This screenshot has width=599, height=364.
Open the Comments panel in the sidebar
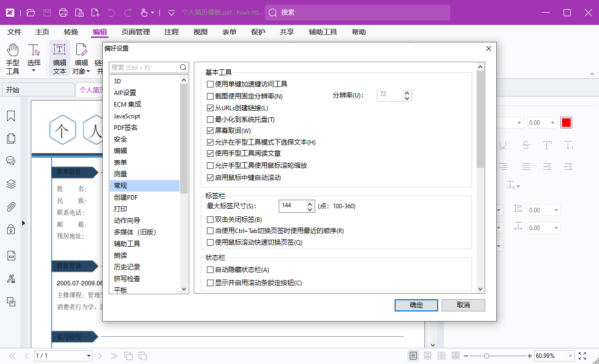pyautogui.click(x=11, y=160)
